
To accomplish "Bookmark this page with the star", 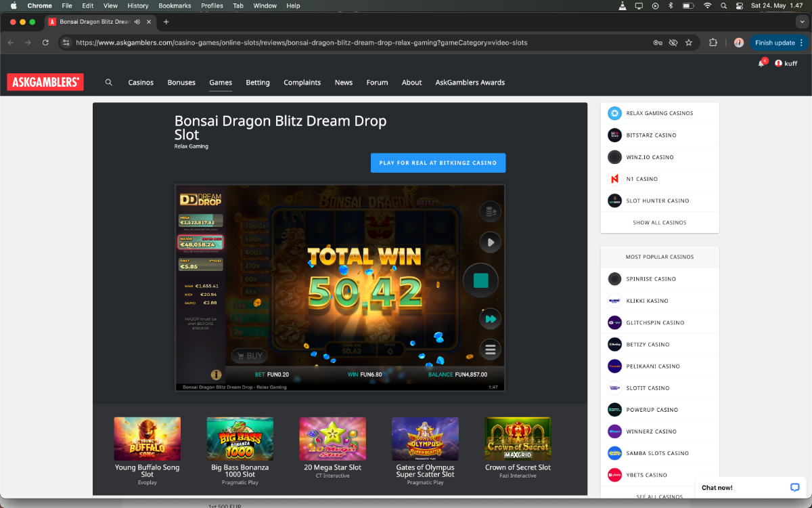I will [689, 43].
